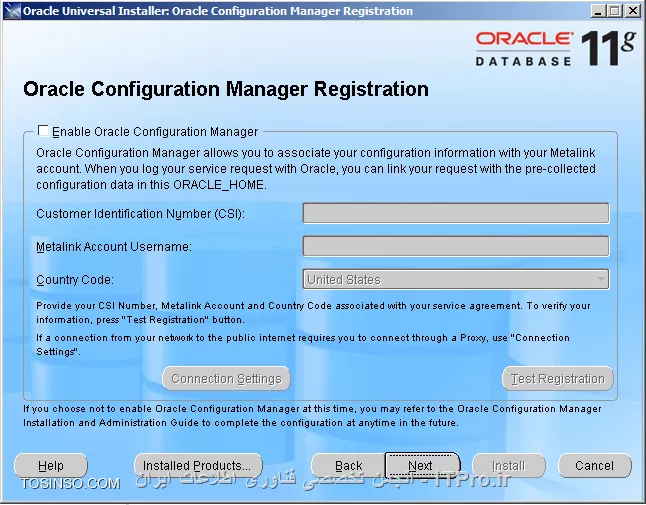
Task: Click the Install button
Action: (509, 465)
